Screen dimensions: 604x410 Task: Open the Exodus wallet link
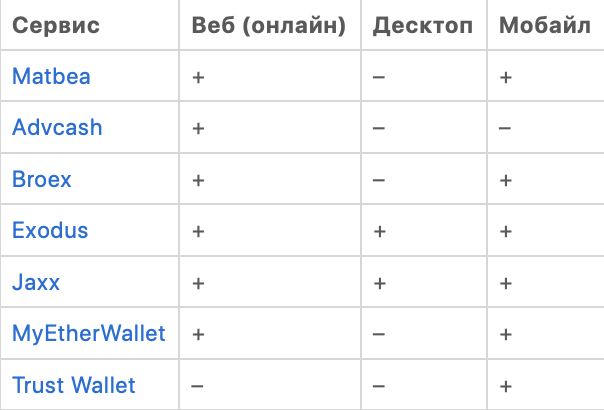(50, 231)
